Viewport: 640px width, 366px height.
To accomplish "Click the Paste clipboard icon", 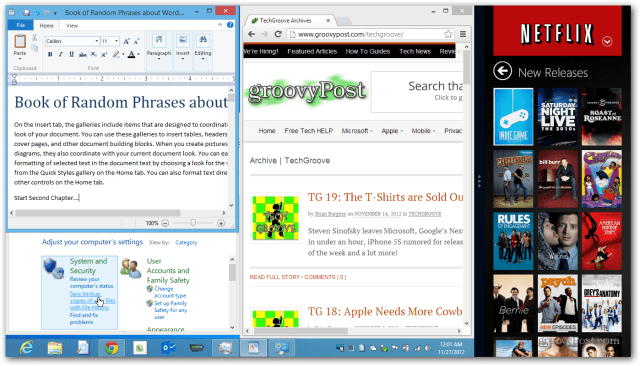I will pos(20,41).
